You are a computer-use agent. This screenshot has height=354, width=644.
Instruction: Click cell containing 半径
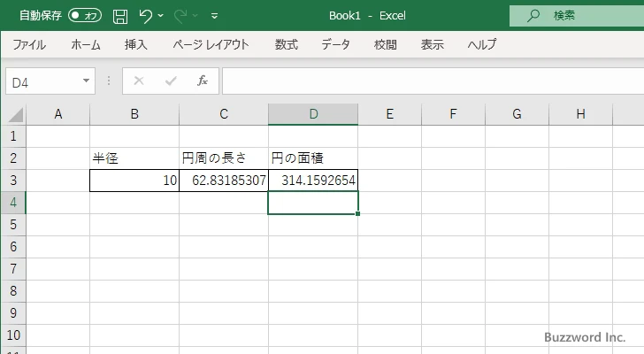(134, 158)
